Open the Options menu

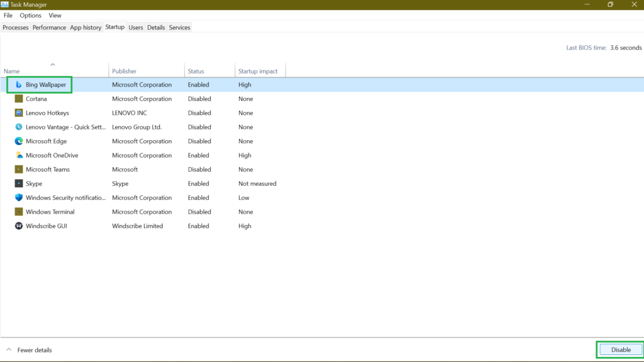click(29, 15)
